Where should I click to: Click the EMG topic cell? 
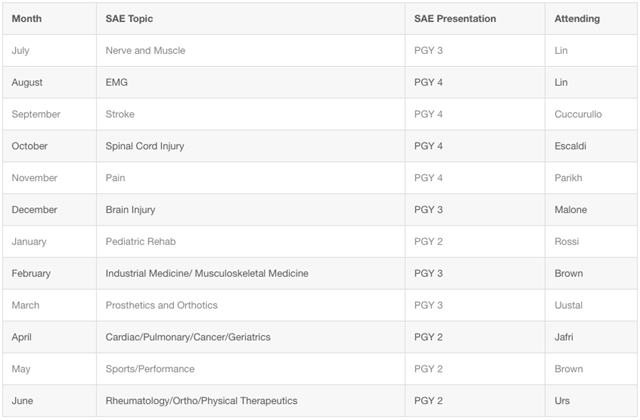click(118, 82)
